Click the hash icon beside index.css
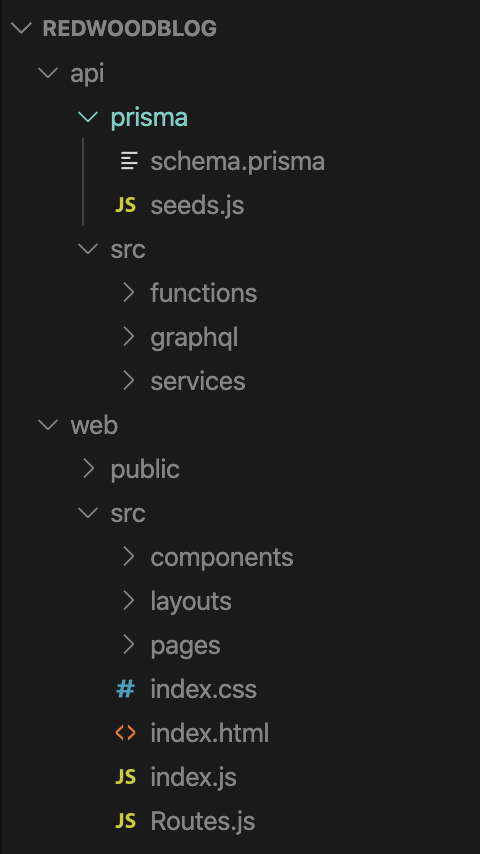This screenshot has height=854, width=480. [x=125, y=690]
